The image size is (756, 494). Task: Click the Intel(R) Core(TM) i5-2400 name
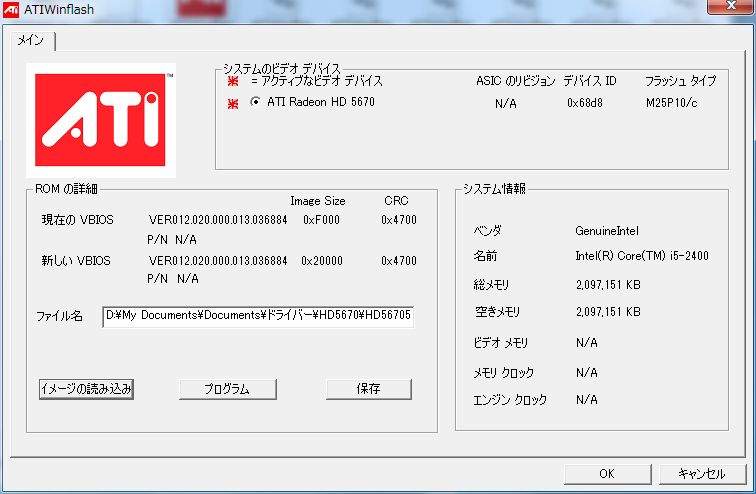pyautogui.click(x=642, y=256)
